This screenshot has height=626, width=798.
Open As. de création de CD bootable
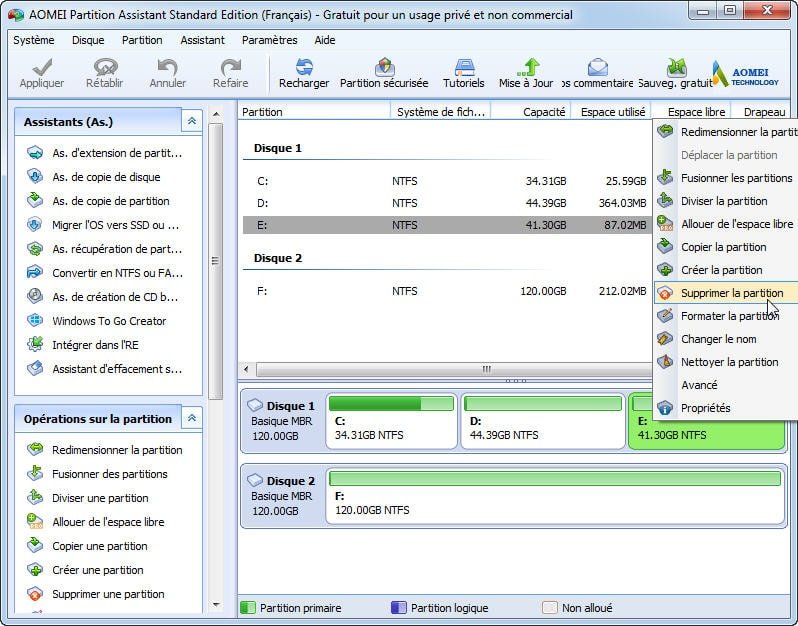pos(102,296)
